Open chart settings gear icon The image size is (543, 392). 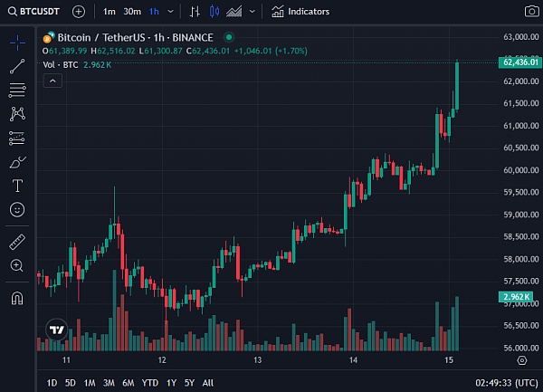[522, 360]
